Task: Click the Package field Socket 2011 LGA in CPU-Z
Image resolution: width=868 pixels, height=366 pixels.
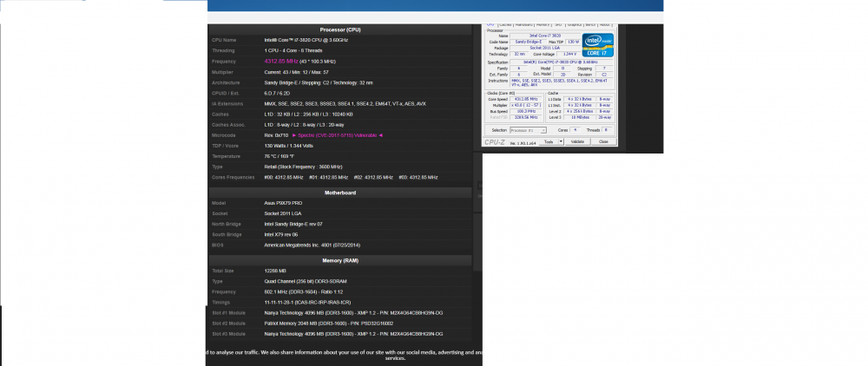Action: [x=545, y=48]
